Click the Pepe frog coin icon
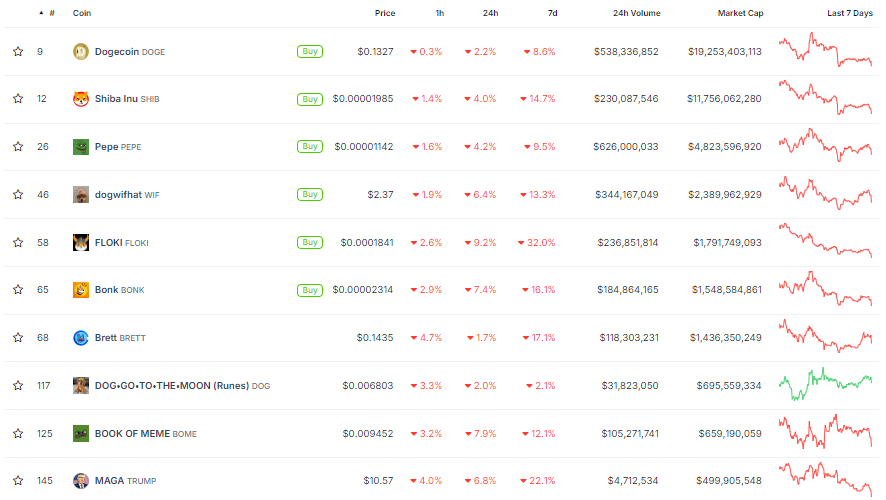The image size is (886, 500). click(81, 147)
